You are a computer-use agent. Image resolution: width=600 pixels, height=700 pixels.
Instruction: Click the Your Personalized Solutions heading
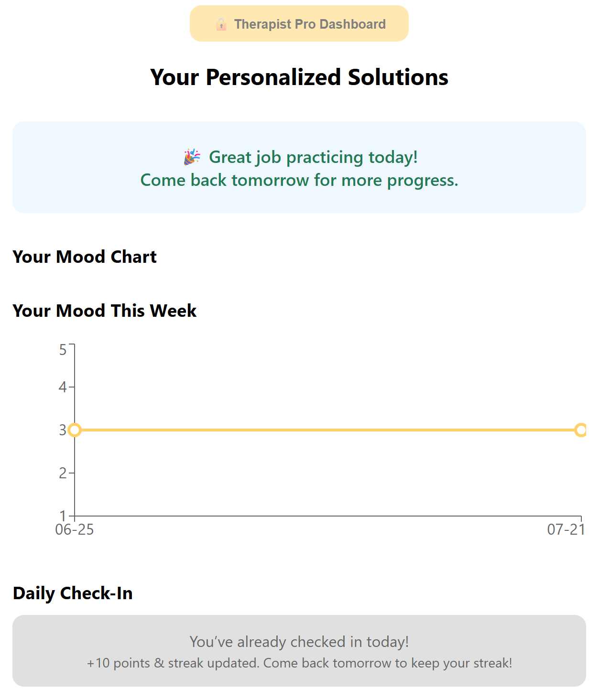click(x=299, y=77)
